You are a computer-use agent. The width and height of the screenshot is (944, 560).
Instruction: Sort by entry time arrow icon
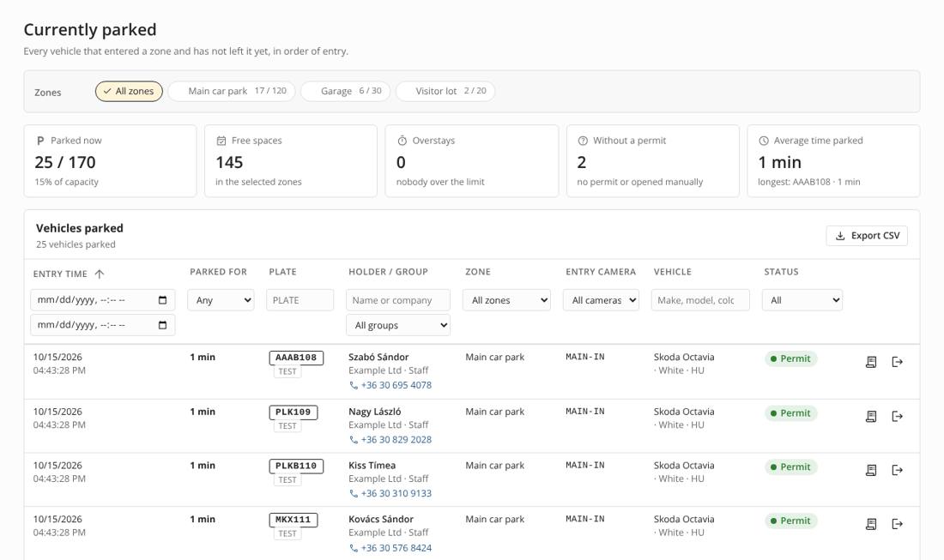100,274
